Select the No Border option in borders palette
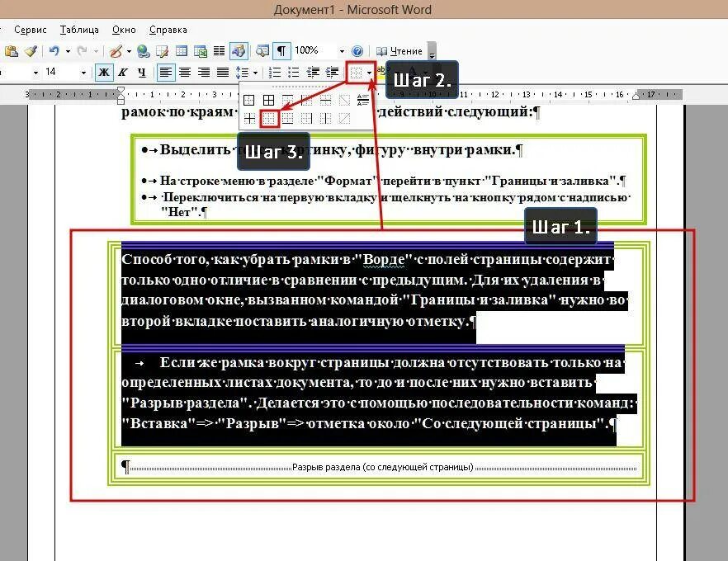This screenshot has width=728, height=561. [270, 118]
